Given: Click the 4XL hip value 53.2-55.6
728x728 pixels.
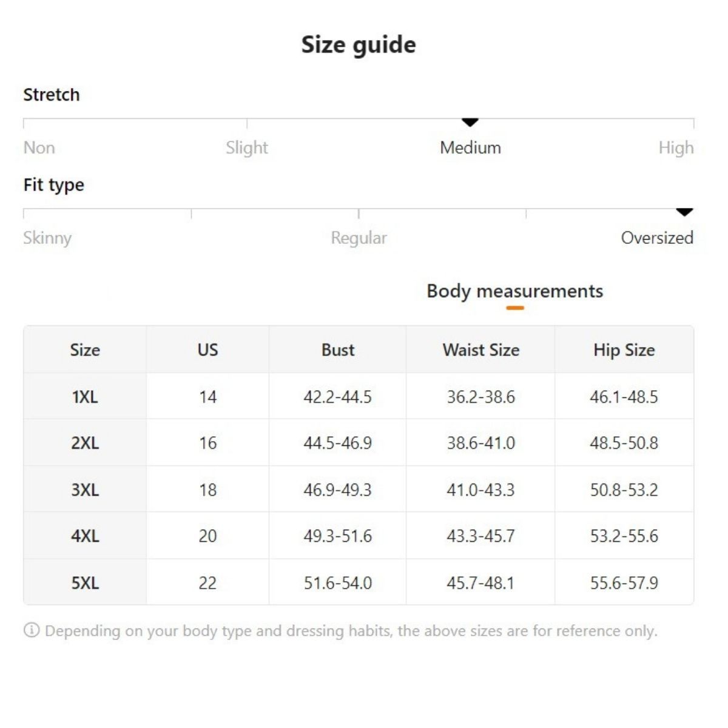Looking at the screenshot, I should tap(624, 536).
